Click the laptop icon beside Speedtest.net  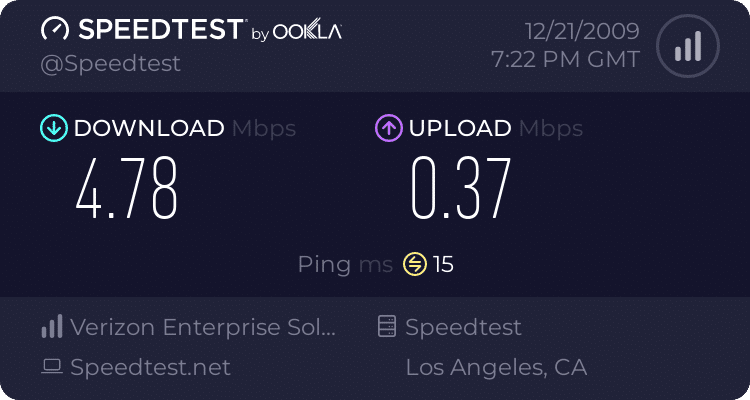(x=52, y=367)
